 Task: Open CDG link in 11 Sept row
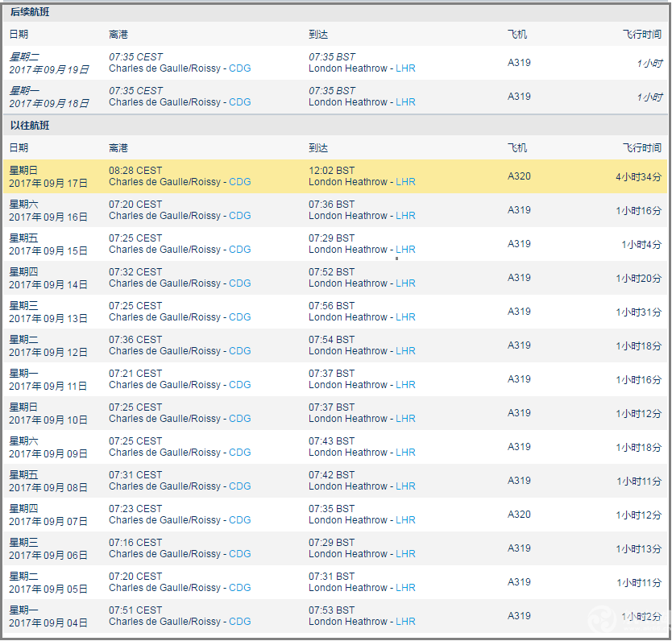click(239, 385)
